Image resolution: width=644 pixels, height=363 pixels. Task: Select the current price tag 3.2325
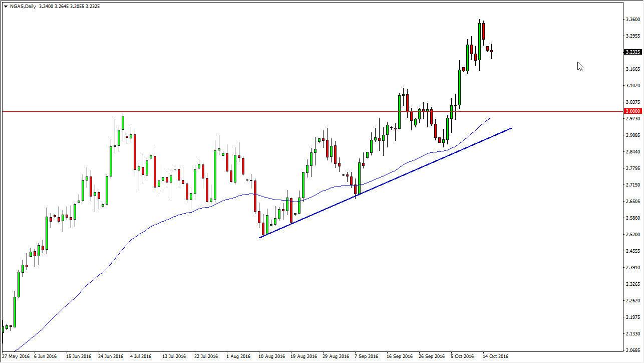coord(632,52)
